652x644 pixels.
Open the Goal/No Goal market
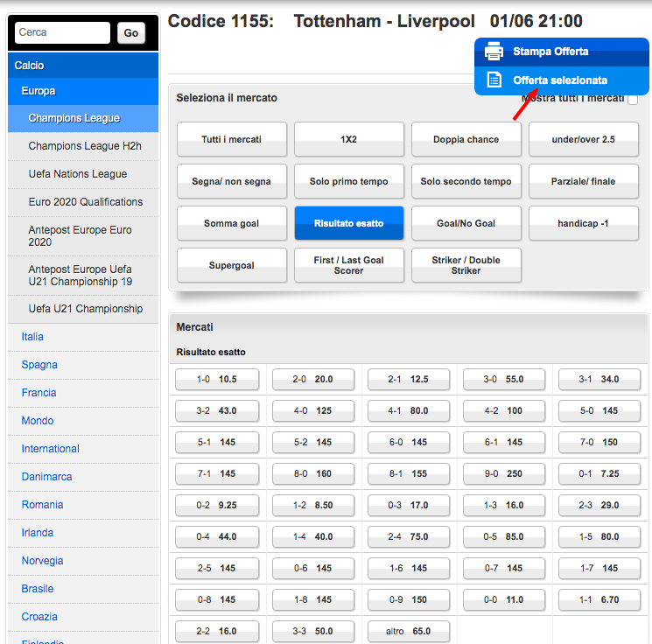pos(466,223)
